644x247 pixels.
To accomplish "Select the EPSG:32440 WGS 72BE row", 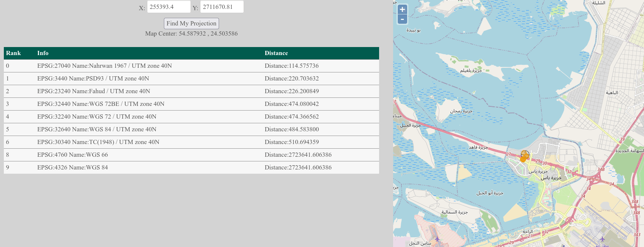I will click(x=191, y=104).
